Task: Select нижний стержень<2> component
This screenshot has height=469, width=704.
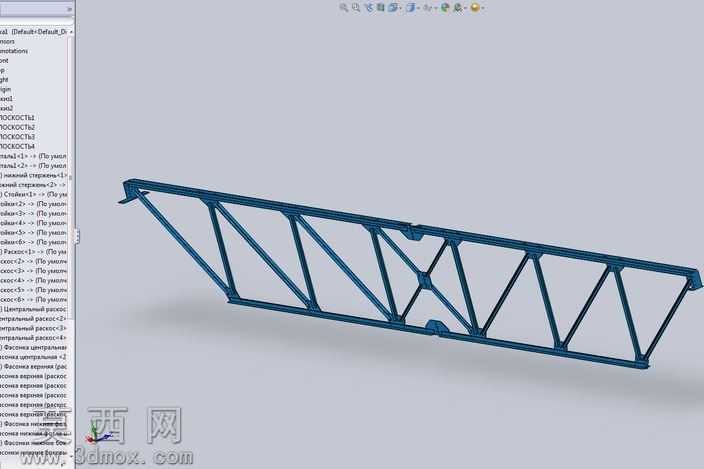Action: pos(33,185)
